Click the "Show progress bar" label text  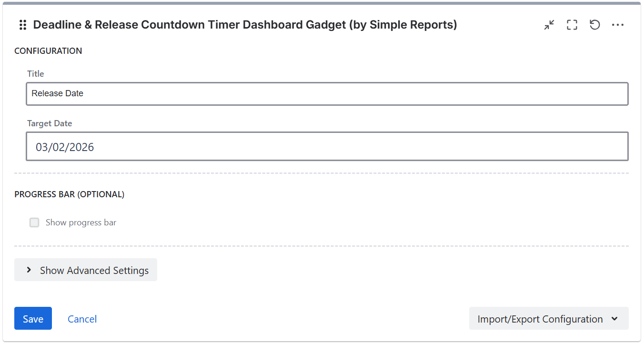[x=81, y=223]
